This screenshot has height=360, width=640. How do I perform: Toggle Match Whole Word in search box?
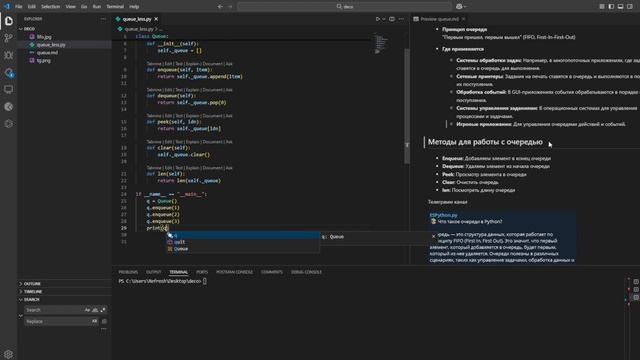point(95,310)
